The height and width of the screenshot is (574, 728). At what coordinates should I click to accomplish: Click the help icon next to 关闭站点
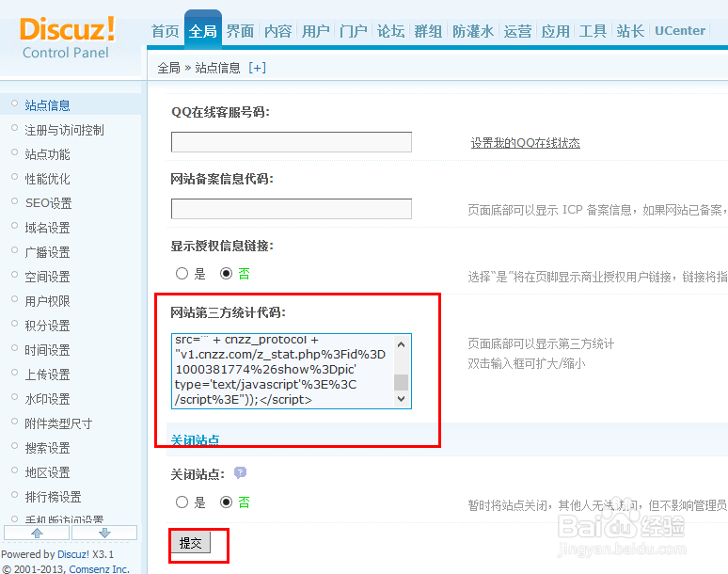point(240,472)
